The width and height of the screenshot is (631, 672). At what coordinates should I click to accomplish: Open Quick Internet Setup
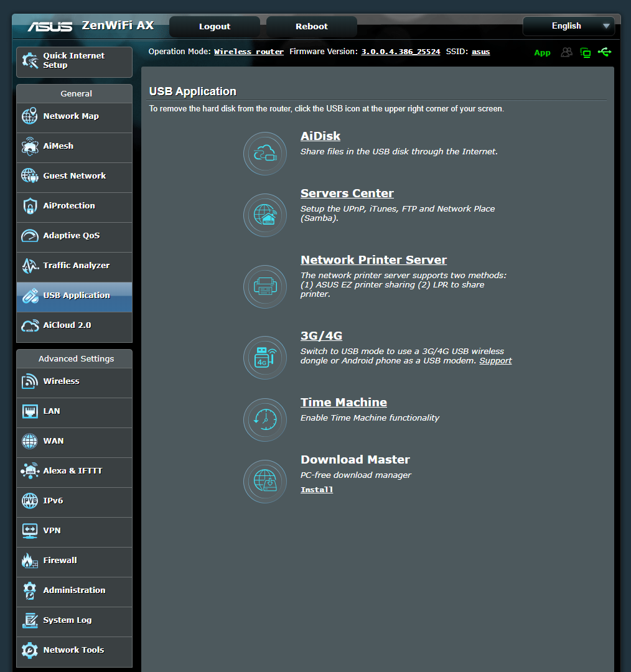[x=74, y=62]
